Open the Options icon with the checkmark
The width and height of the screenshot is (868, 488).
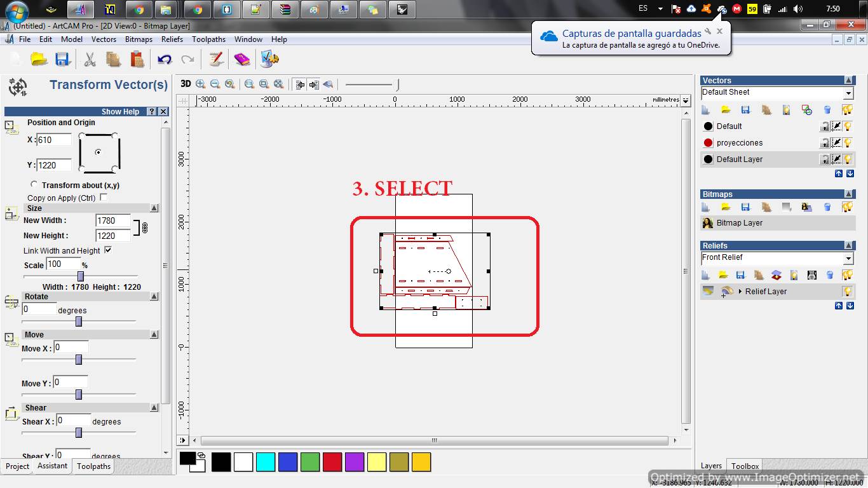click(269, 59)
